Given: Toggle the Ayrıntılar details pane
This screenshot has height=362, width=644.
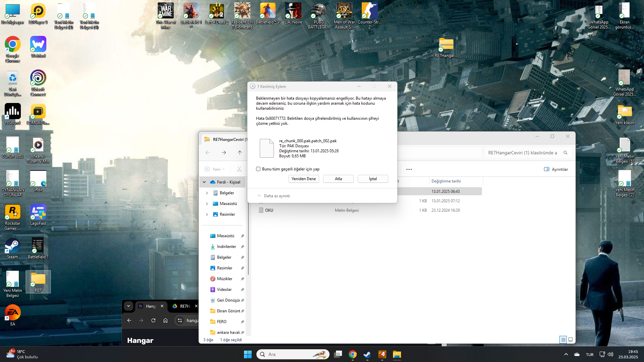Looking at the screenshot, I should 556,169.
